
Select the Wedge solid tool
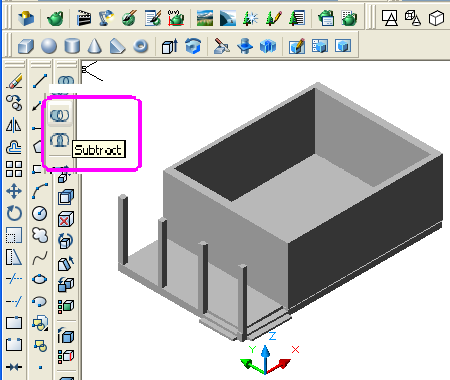point(117,46)
